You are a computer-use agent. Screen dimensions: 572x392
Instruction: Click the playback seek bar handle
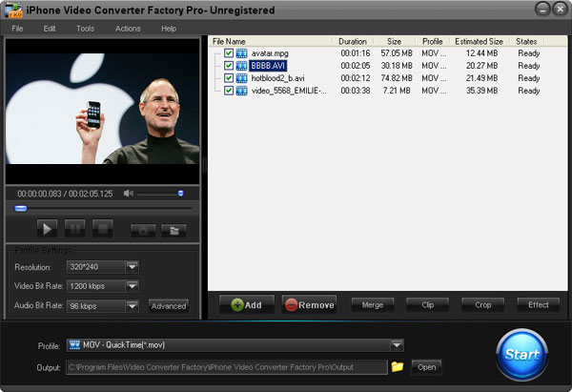point(21,209)
